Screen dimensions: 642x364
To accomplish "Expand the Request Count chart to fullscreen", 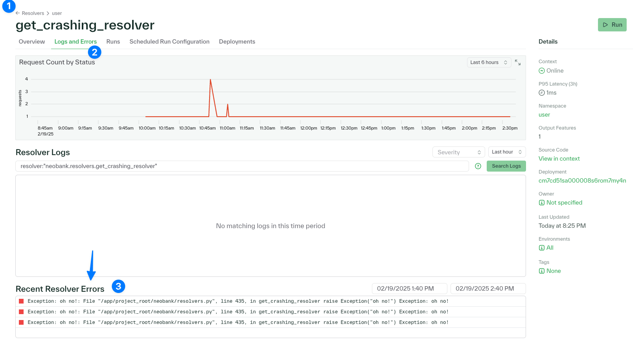I will tap(518, 62).
